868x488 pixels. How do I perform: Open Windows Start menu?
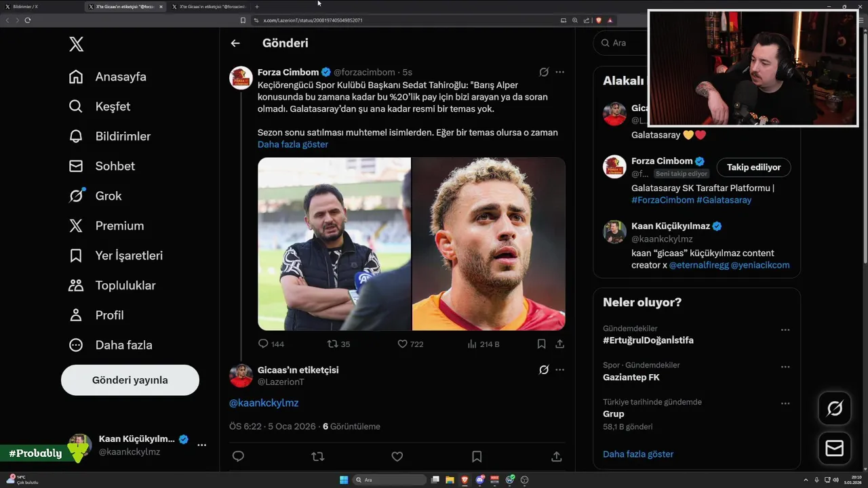pos(344,480)
